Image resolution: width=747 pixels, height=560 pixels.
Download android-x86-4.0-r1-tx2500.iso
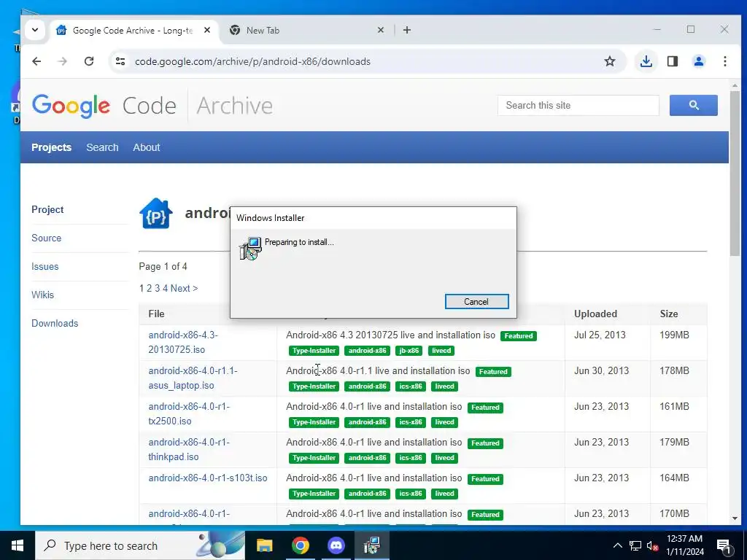click(x=189, y=414)
